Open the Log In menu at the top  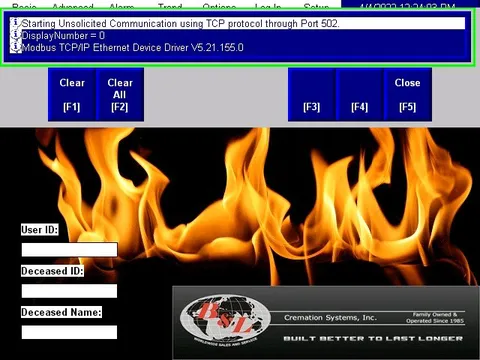tap(268, 6)
